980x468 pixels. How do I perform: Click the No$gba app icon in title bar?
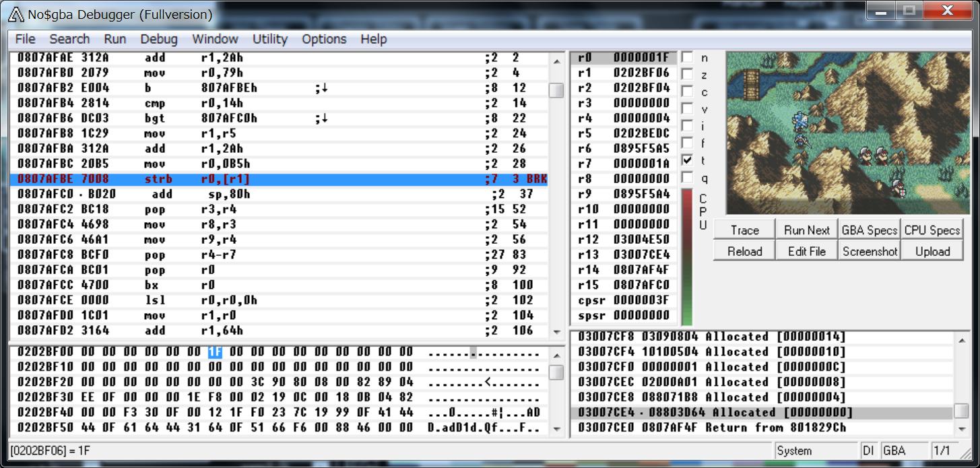pos(15,14)
